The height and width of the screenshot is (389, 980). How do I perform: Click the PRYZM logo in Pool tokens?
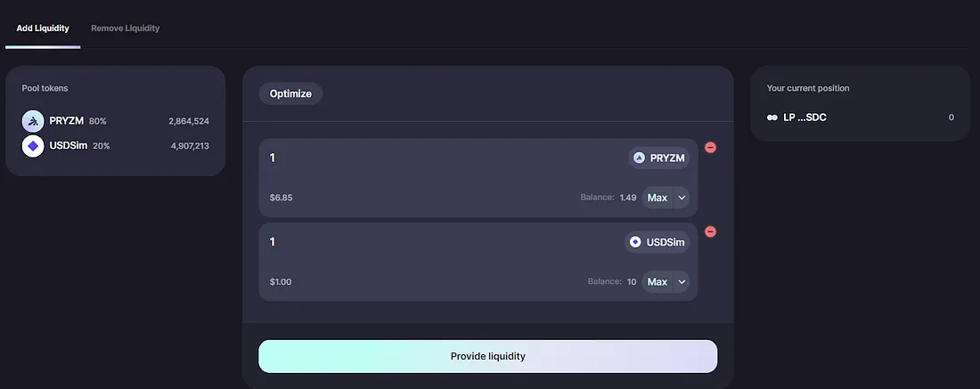(x=33, y=121)
